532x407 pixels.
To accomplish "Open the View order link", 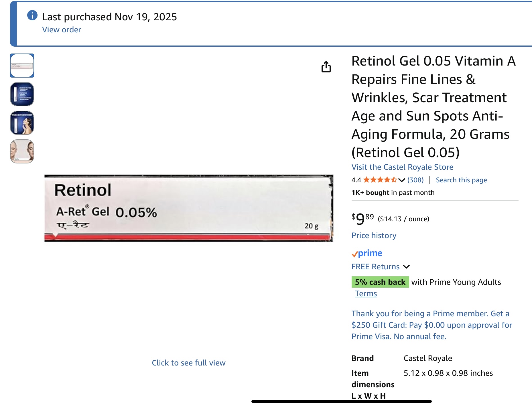I will [x=62, y=30].
